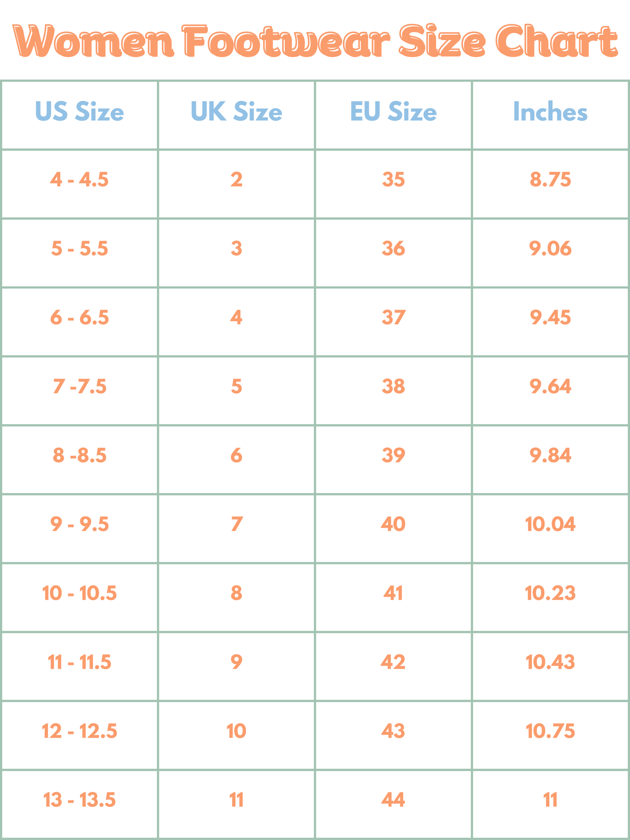Screen dimensions: 630x840
Task: Select the US size 7 -7.5 cell
Action: pos(79,386)
